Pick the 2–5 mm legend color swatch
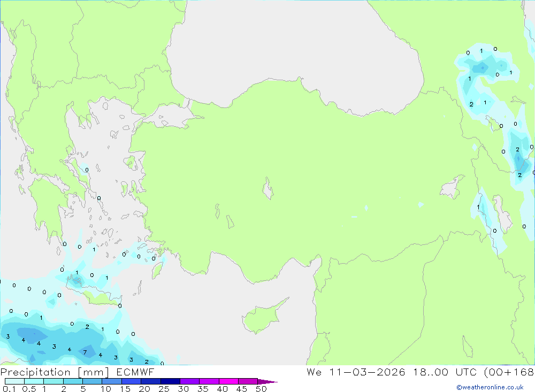This screenshot has width=535, height=392. [73, 381]
